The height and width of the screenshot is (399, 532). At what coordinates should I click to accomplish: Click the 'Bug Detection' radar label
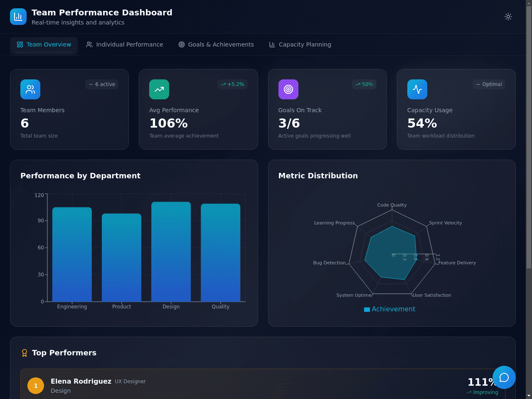329,263
